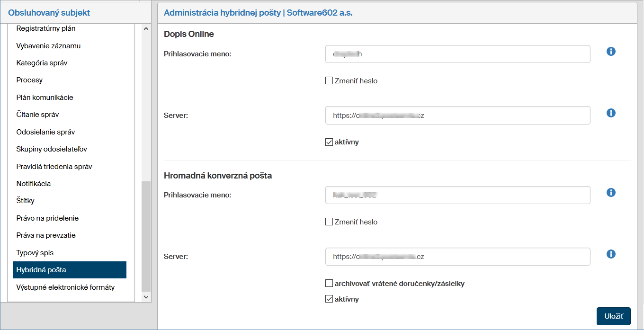The image size is (644, 330).
Task: Click info icon beside Dopis Online server field
Action: tap(611, 113)
